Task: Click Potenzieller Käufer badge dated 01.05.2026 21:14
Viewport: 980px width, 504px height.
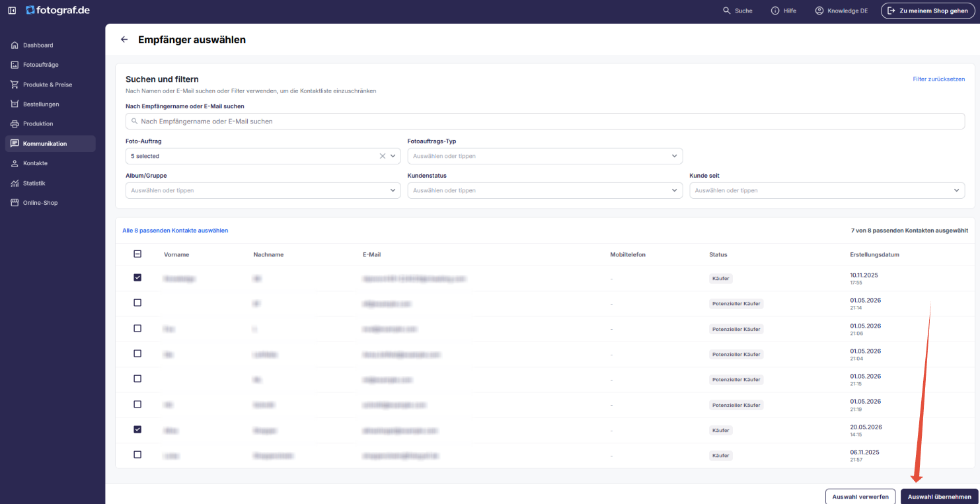Action: pyautogui.click(x=736, y=304)
